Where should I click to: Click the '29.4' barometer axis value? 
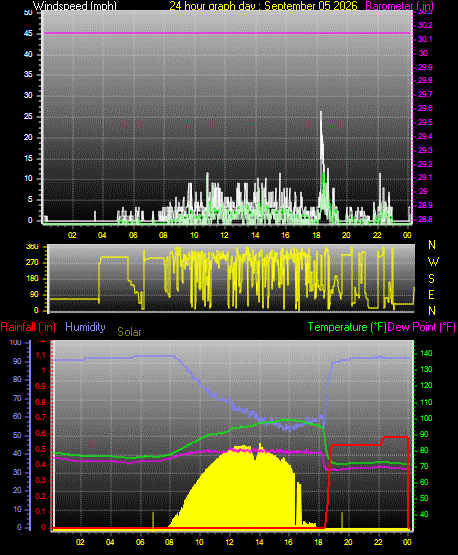425,136
